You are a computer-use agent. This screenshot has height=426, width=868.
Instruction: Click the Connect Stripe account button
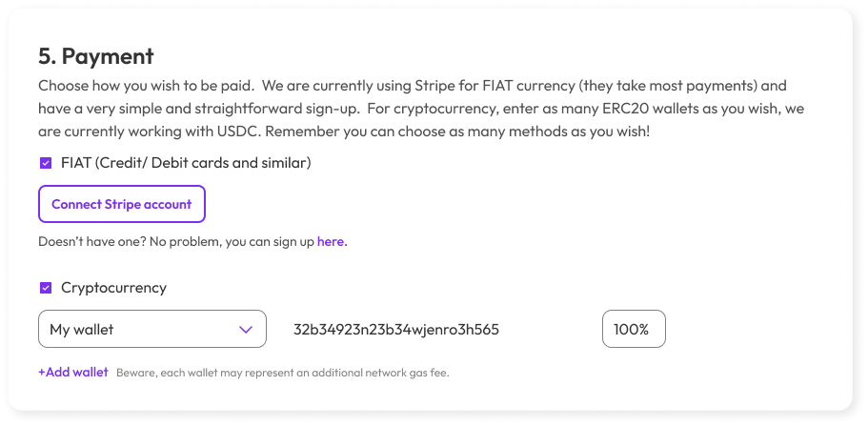121,204
